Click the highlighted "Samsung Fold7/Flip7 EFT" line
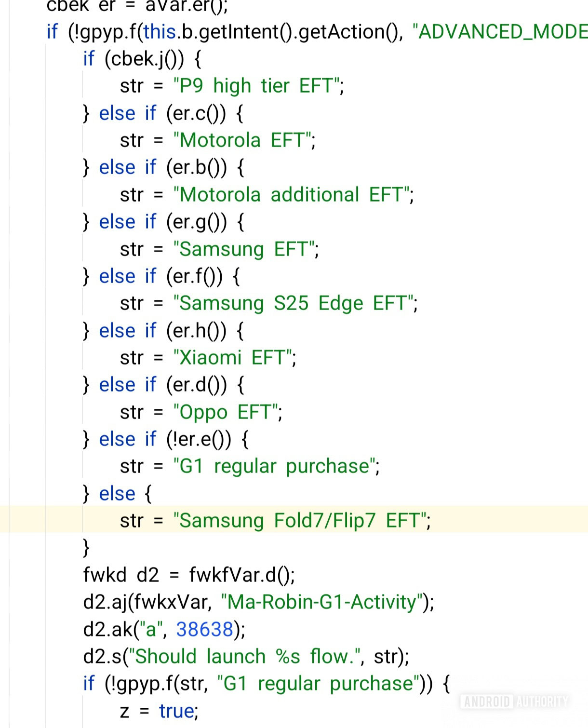Viewport: 588px width, 728px height. pyautogui.click(x=301, y=521)
